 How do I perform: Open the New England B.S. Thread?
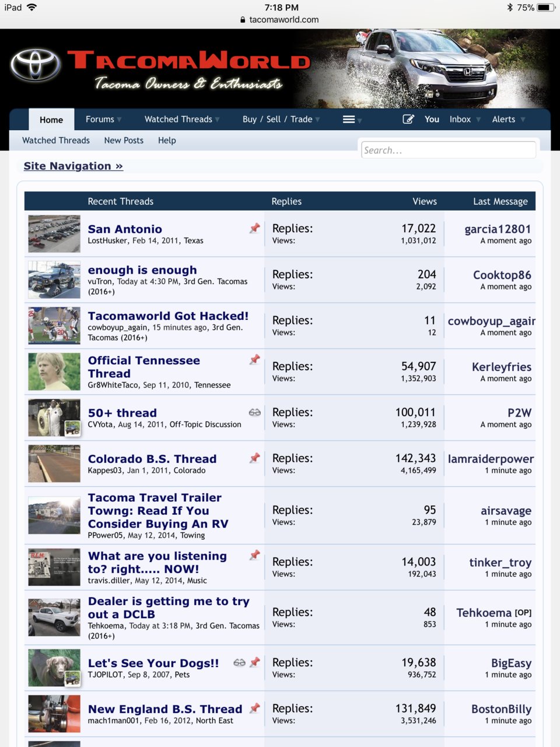[165, 709]
